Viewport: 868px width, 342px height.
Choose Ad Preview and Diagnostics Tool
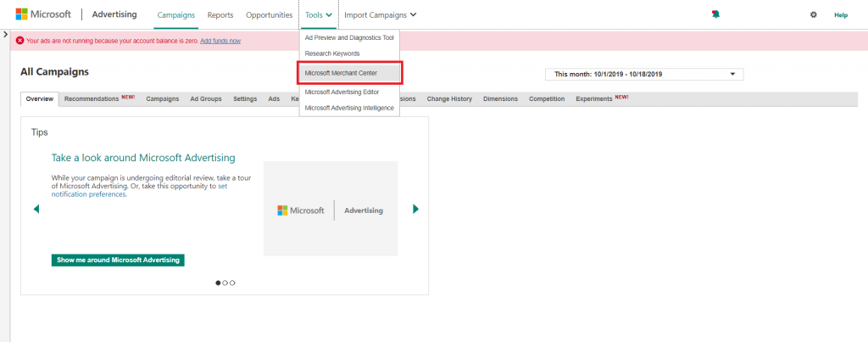point(349,37)
